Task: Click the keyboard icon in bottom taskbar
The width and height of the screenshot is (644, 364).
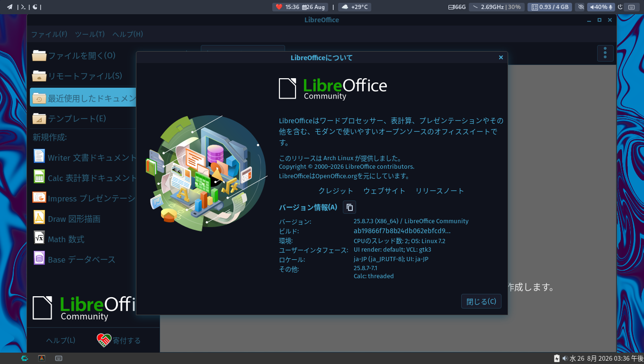Action: [x=59, y=358]
